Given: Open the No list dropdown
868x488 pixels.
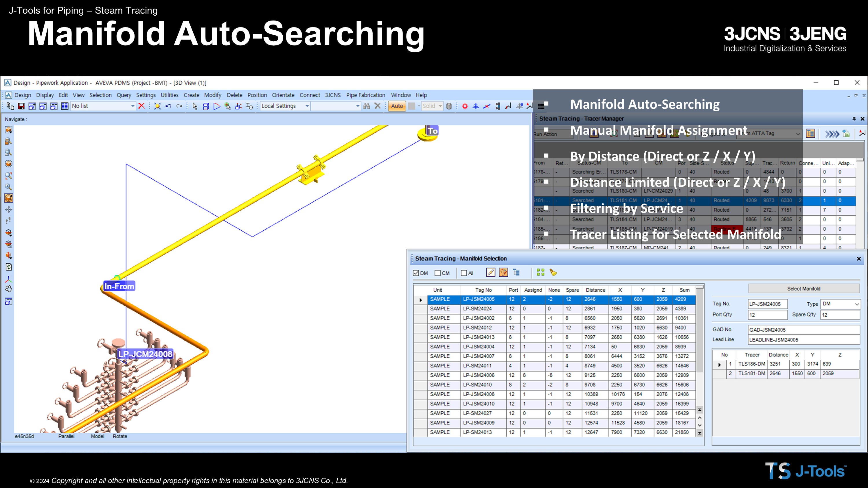Looking at the screenshot, I should (133, 106).
